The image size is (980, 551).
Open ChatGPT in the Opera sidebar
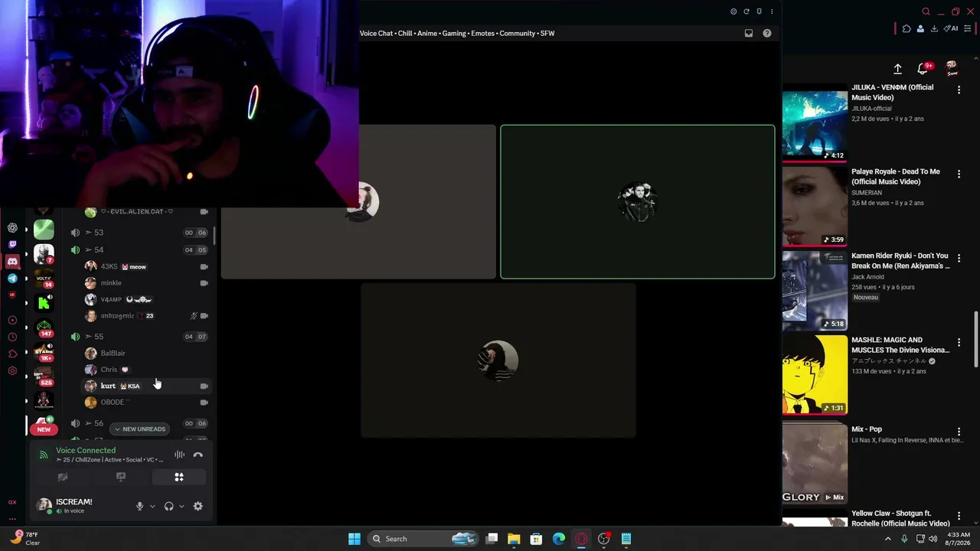[x=12, y=228]
